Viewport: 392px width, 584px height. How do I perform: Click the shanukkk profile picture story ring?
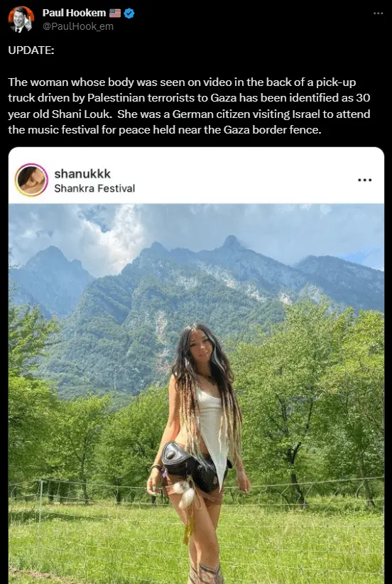[x=31, y=180]
